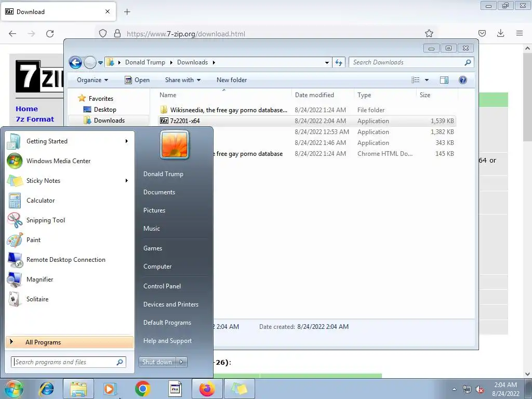Select Desktop in Favorites pane
This screenshot has width=532, height=399.
(x=105, y=110)
